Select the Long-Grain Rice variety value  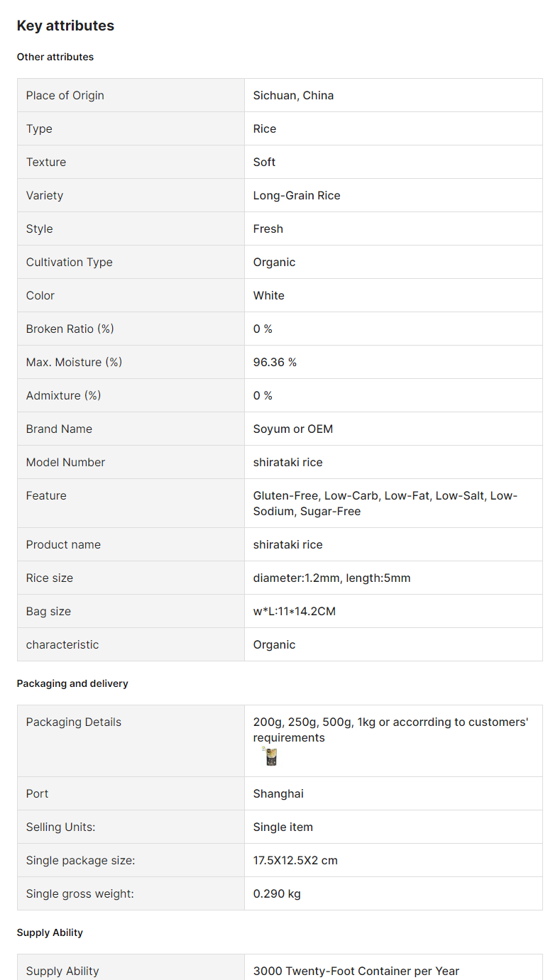tap(297, 195)
